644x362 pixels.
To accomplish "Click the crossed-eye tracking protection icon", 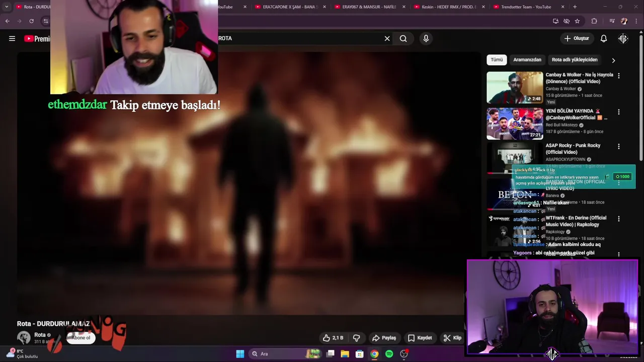I will click(x=567, y=21).
